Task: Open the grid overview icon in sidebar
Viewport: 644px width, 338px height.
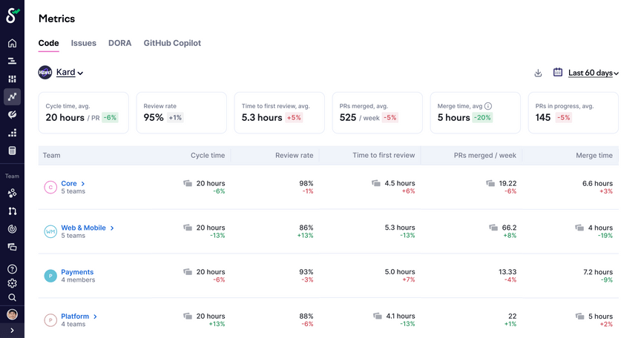Action: coord(13,79)
